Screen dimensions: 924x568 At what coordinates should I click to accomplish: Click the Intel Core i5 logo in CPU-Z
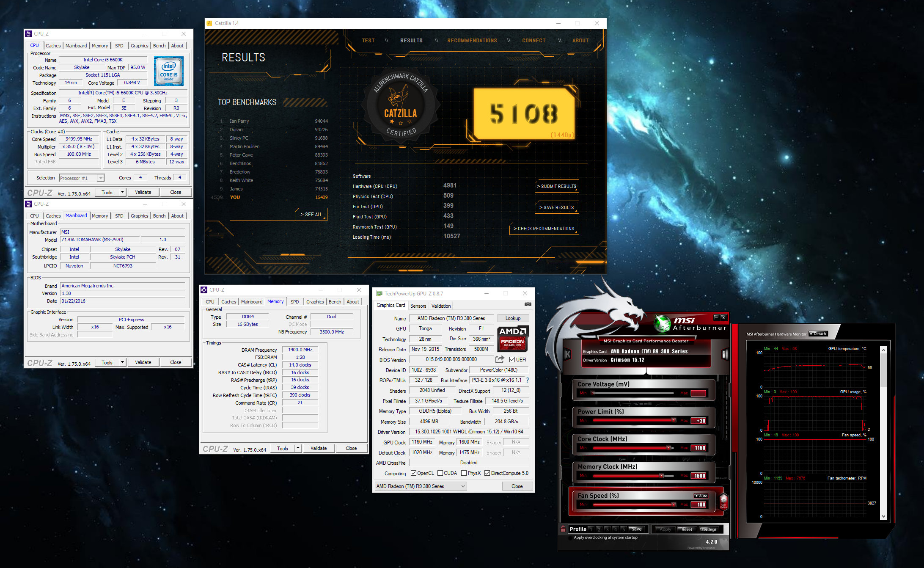pyautogui.click(x=169, y=71)
